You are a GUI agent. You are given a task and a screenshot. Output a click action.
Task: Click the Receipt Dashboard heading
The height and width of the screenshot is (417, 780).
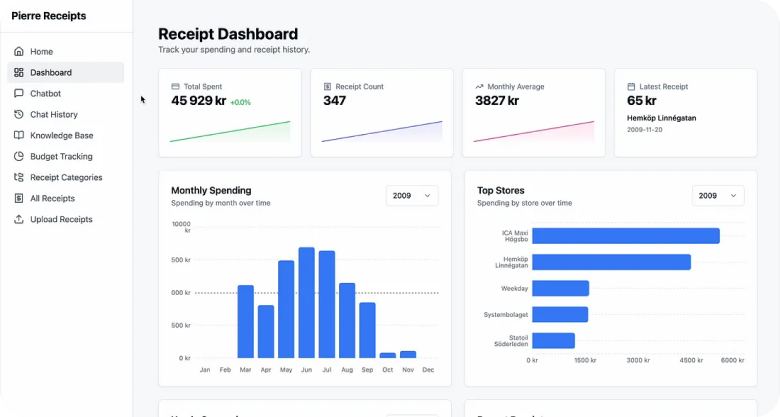tap(228, 34)
